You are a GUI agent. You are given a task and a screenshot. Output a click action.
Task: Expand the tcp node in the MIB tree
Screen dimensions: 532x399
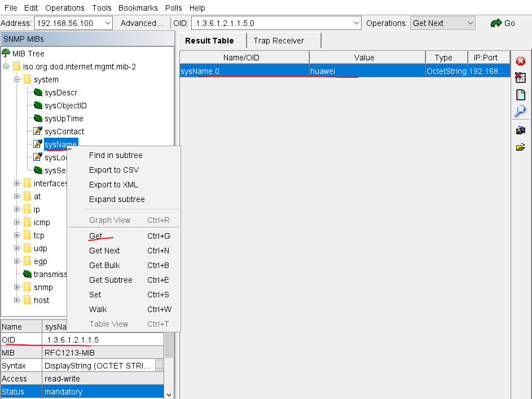[17, 235]
